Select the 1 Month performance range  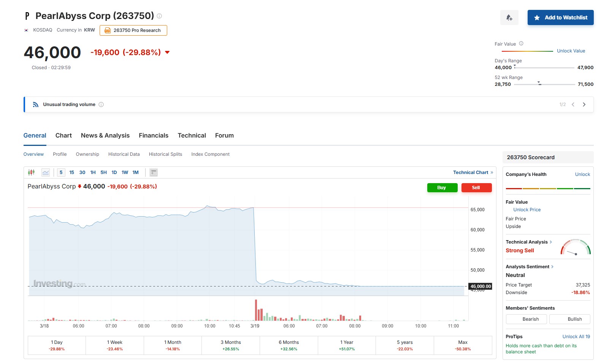click(x=173, y=345)
